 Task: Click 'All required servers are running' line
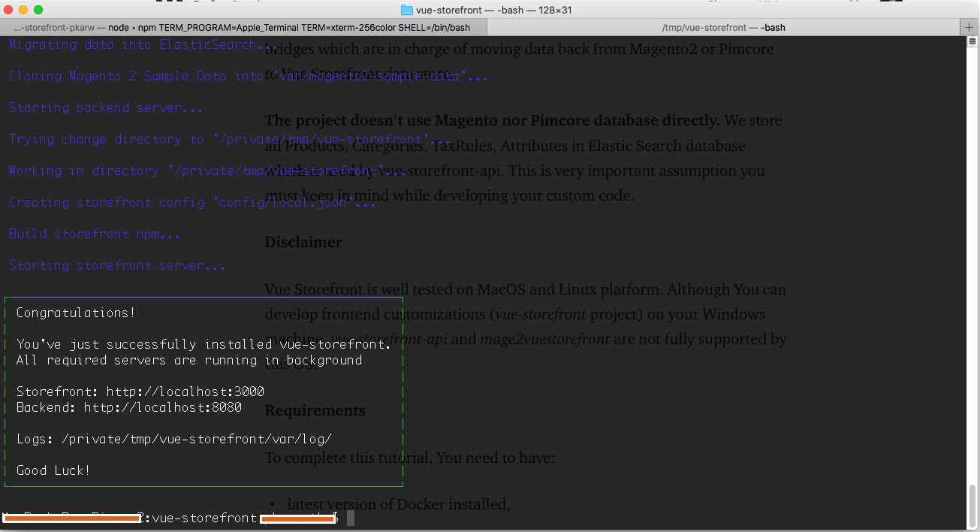[188, 360]
